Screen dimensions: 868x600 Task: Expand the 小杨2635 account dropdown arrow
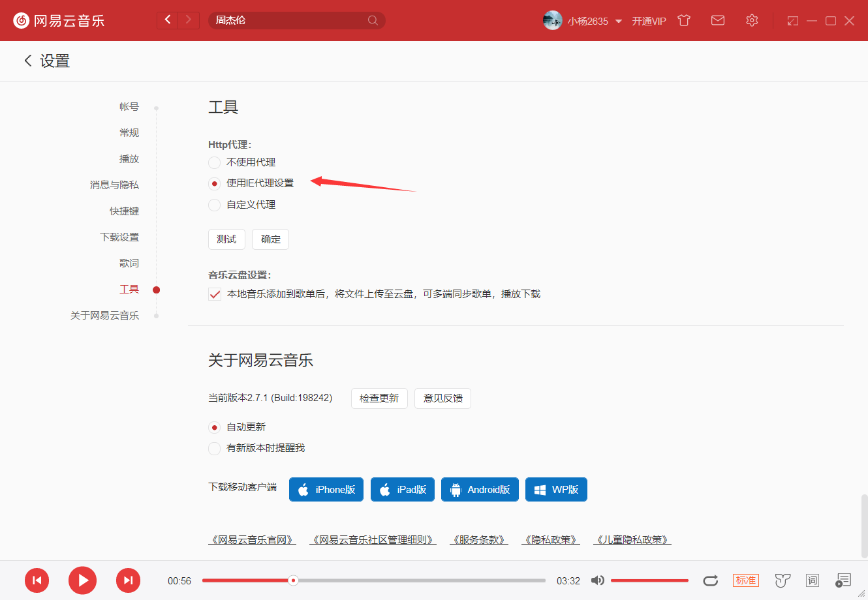619,22
